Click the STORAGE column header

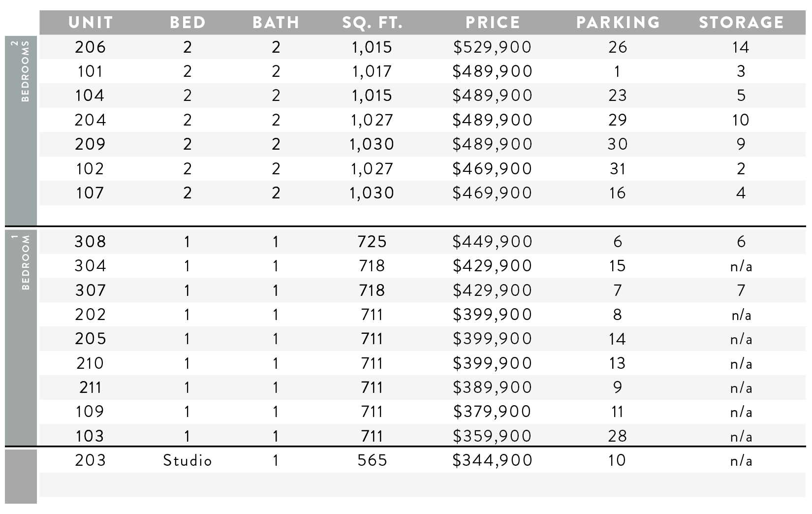(x=741, y=23)
